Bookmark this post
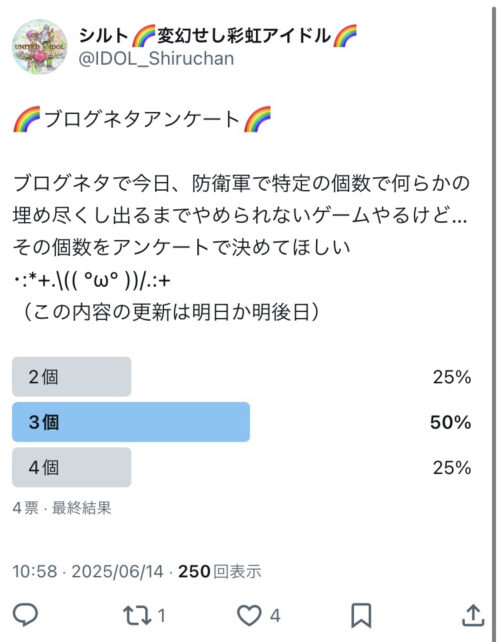Screen dimensions: 500x642 pyautogui.click(x=361, y=615)
